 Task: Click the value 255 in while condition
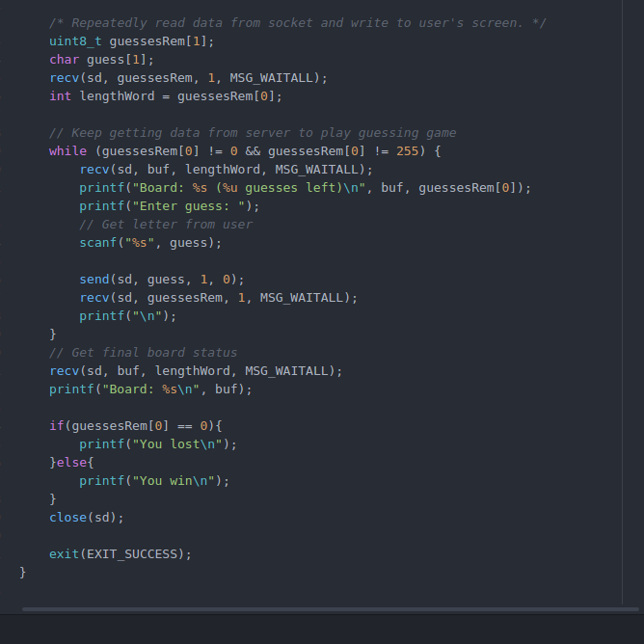click(x=407, y=151)
